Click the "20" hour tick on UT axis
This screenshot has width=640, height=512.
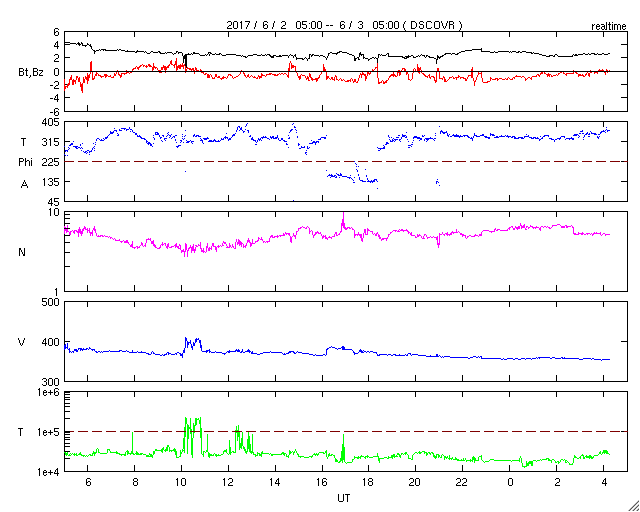click(416, 481)
